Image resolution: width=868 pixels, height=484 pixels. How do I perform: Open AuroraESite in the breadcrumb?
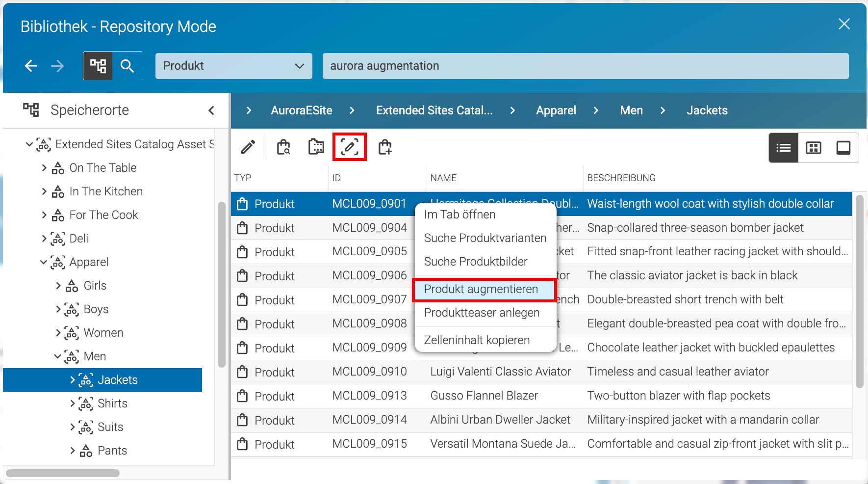coord(302,110)
